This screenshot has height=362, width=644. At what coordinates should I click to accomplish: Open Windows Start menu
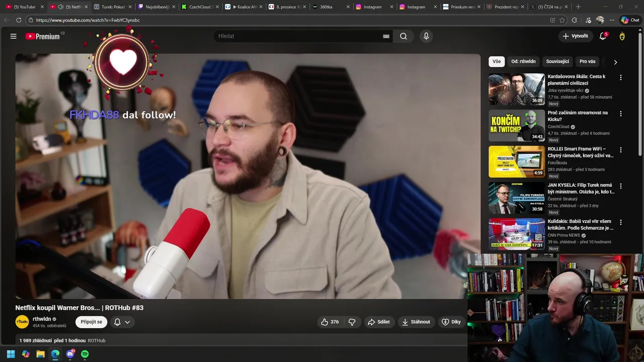(11, 354)
